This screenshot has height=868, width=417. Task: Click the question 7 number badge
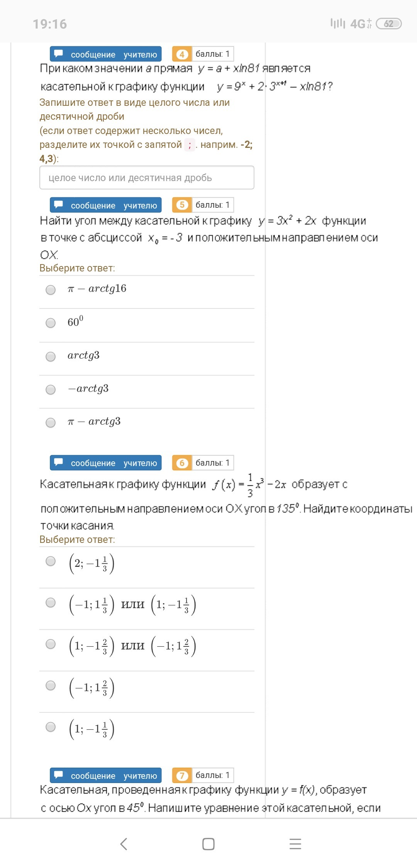182,775
